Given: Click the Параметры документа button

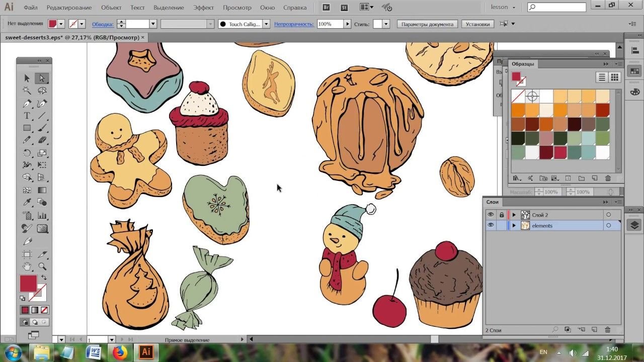Looking at the screenshot, I should click(427, 24).
